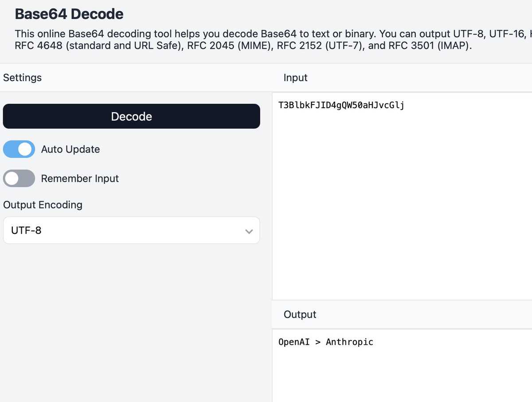Click the 'Settings' panel header

22,78
